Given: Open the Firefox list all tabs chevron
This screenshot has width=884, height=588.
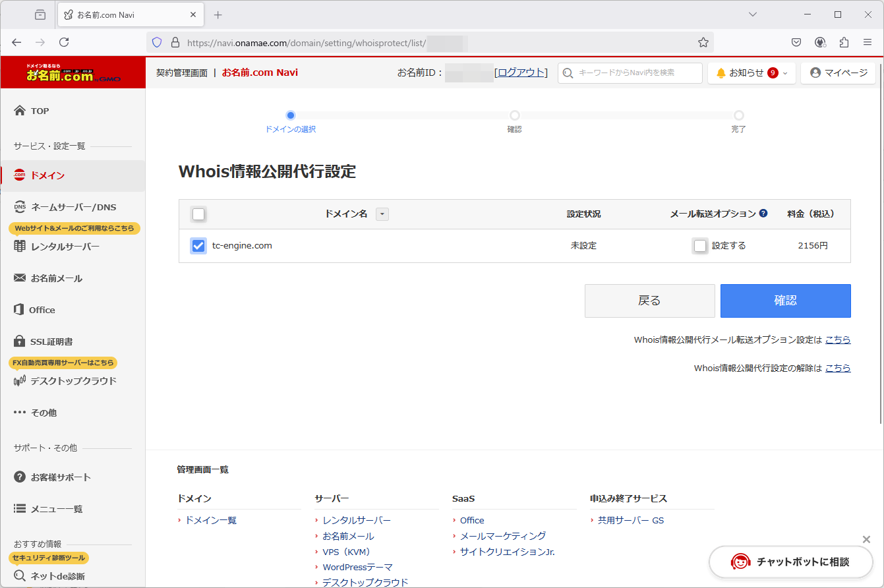Looking at the screenshot, I should [753, 15].
